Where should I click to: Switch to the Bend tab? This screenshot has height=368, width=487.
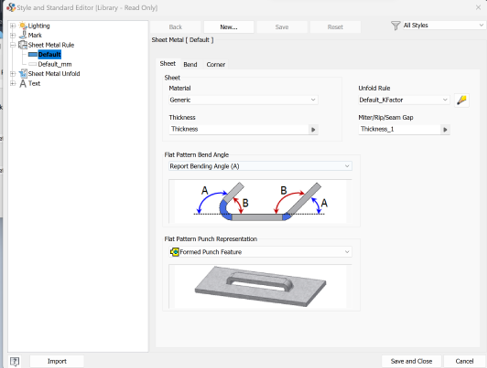(190, 64)
